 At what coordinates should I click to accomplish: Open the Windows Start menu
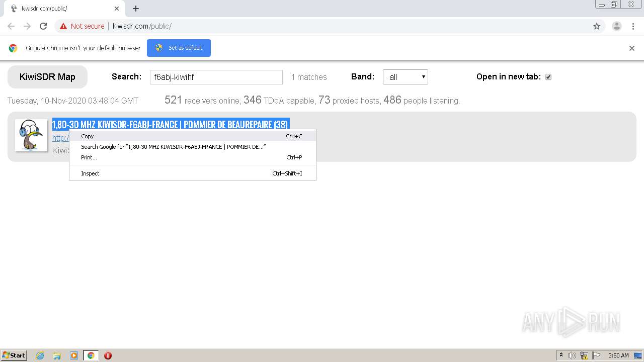pyautogui.click(x=14, y=355)
